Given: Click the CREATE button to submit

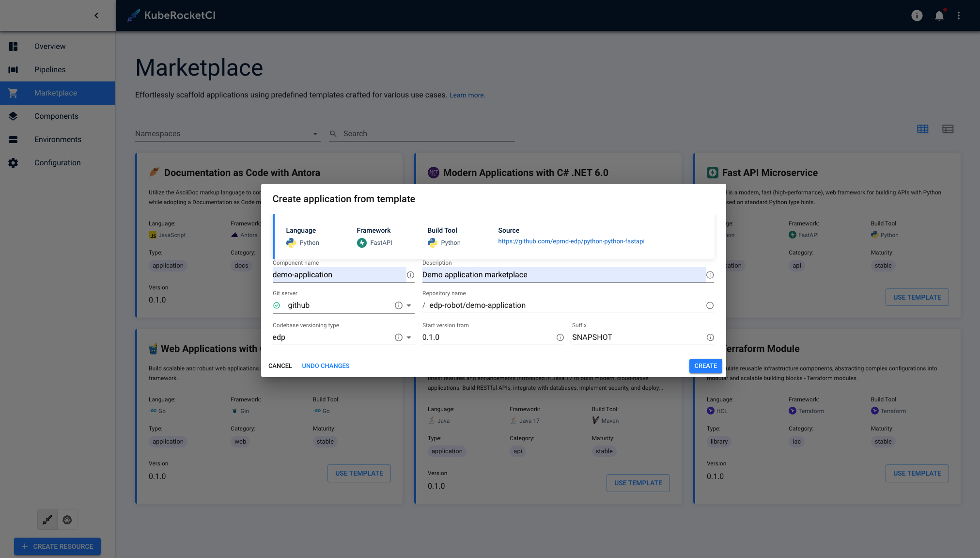Looking at the screenshot, I should [x=705, y=365].
